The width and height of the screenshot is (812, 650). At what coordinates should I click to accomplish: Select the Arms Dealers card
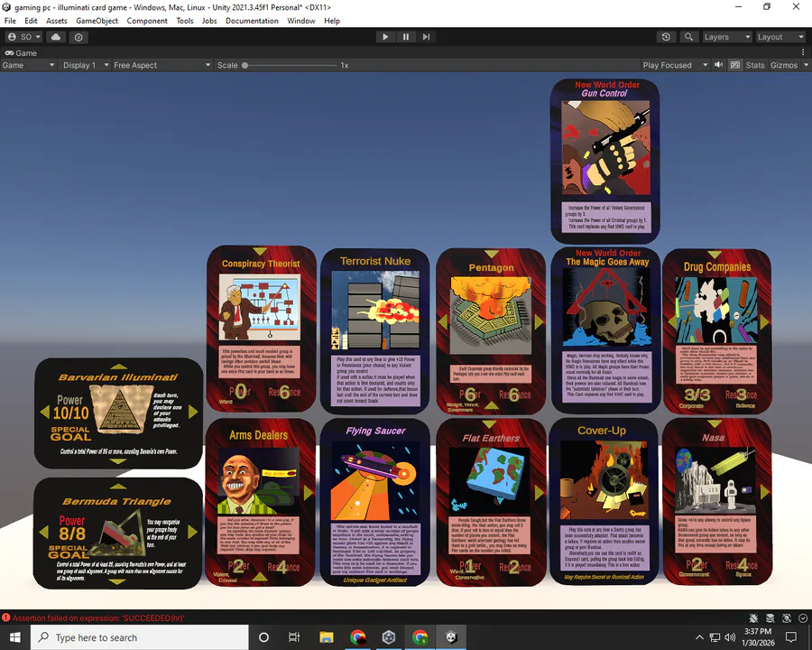pyautogui.click(x=261, y=503)
